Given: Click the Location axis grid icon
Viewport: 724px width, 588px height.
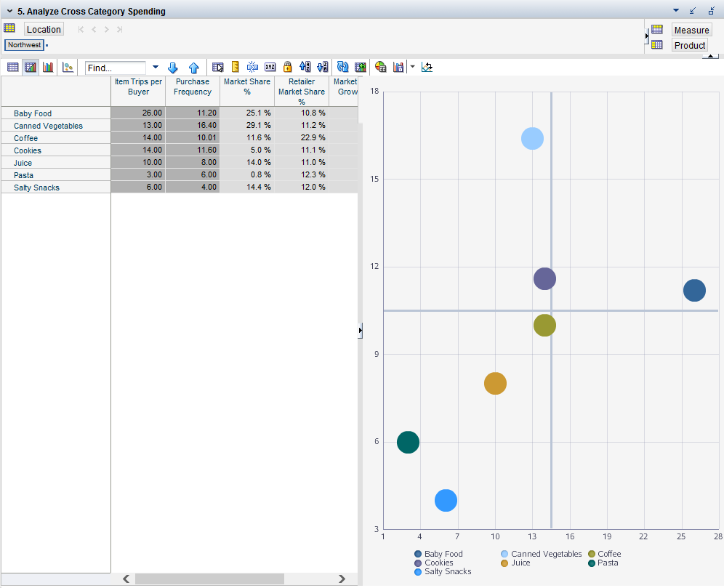Looking at the screenshot, I should coord(9,28).
